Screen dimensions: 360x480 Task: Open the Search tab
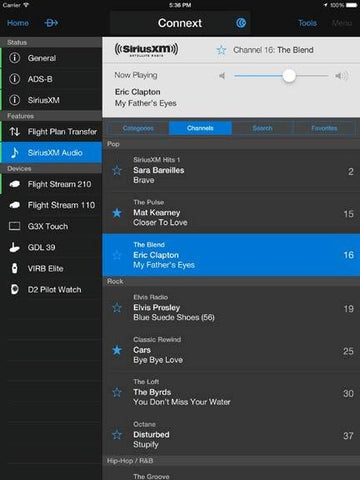tap(263, 128)
